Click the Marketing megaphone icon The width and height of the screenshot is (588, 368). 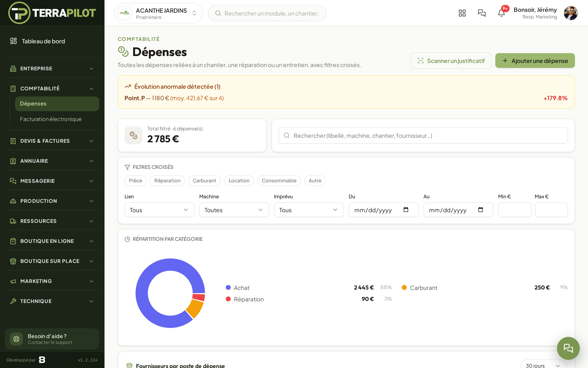tap(13, 281)
